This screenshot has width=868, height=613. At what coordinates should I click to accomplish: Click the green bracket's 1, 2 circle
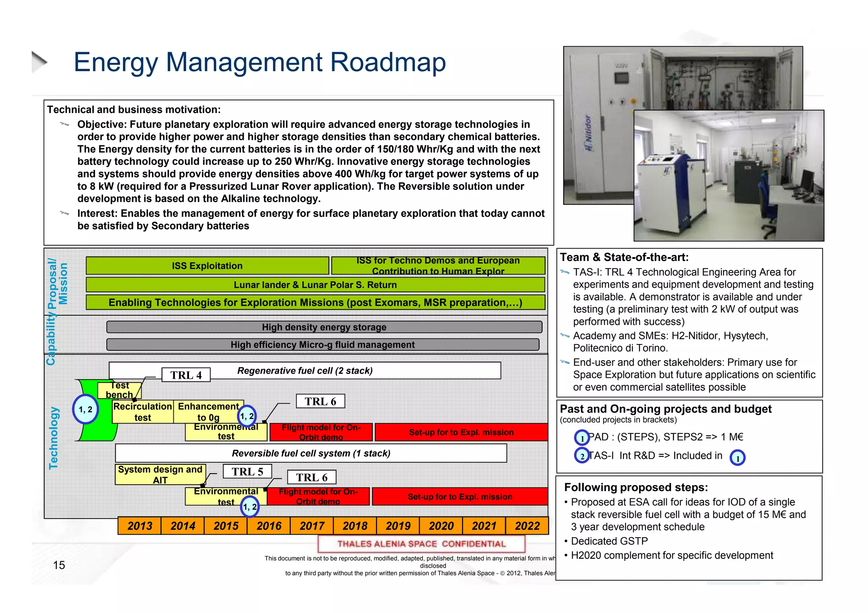point(85,409)
